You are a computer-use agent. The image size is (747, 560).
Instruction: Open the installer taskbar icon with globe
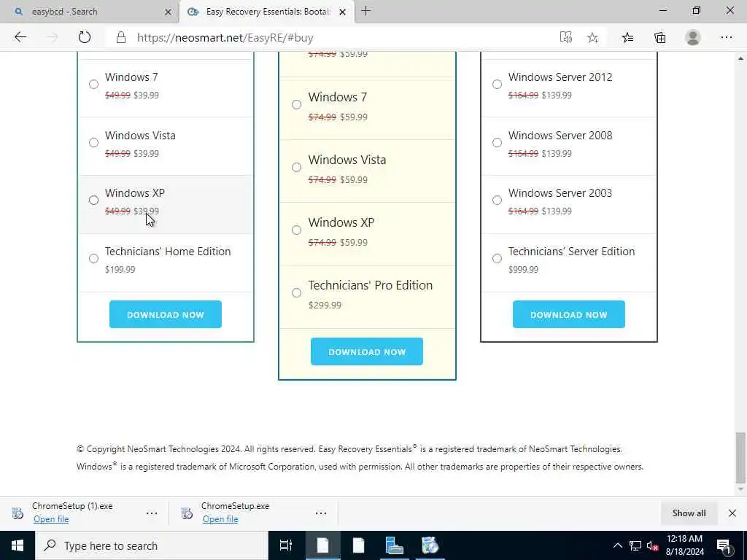[x=430, y=545]
